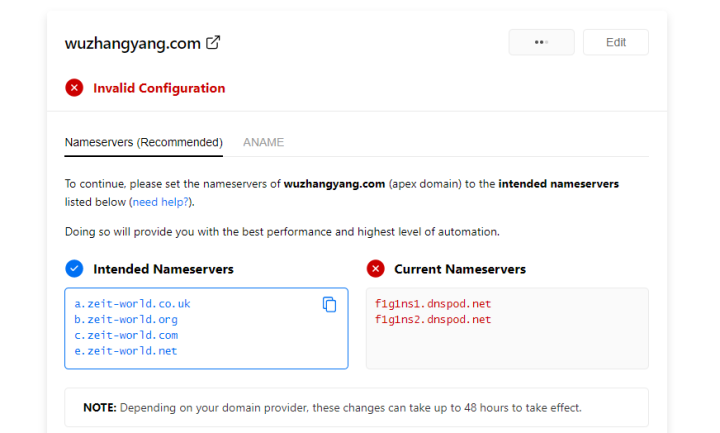Click the a.zeit-world.co.uk nameserver entry
This screenshot has height=433, width=720.
pyautogui.click(x=132, y=303)
